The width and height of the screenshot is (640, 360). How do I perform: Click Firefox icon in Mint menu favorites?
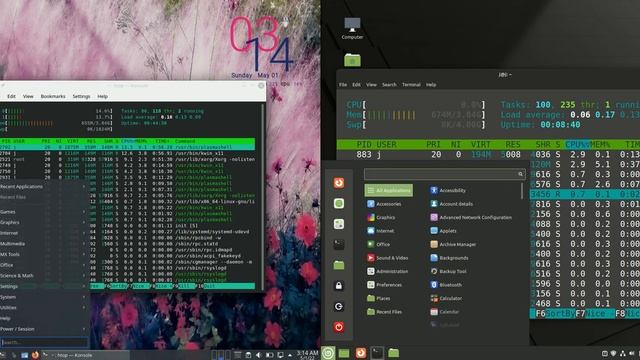(x=338, y=183)
